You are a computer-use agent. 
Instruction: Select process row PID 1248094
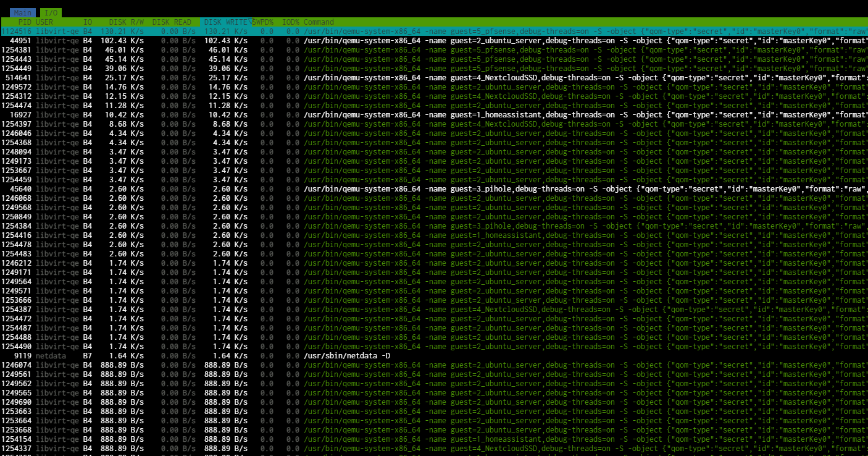click(434, 152)
